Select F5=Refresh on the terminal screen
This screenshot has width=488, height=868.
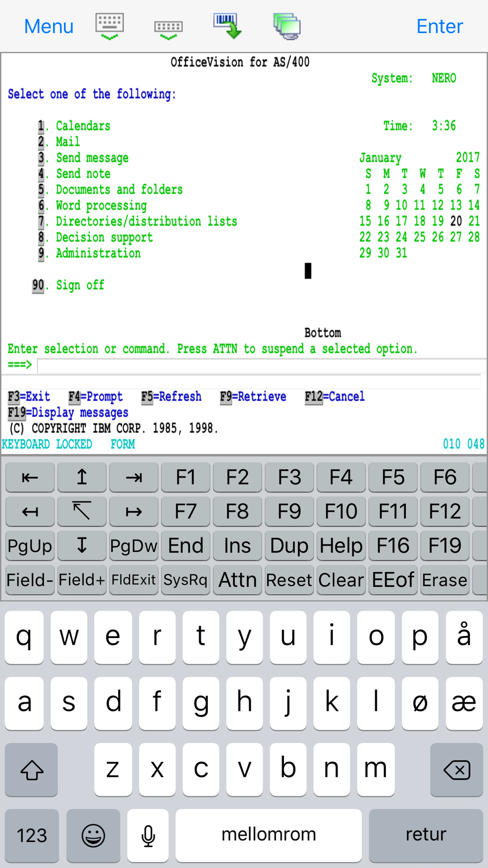click(x=171, y=396)
